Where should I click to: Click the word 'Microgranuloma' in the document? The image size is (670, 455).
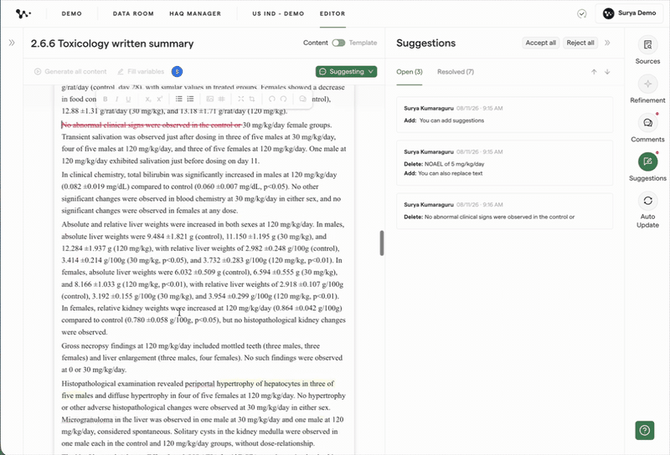87,420
